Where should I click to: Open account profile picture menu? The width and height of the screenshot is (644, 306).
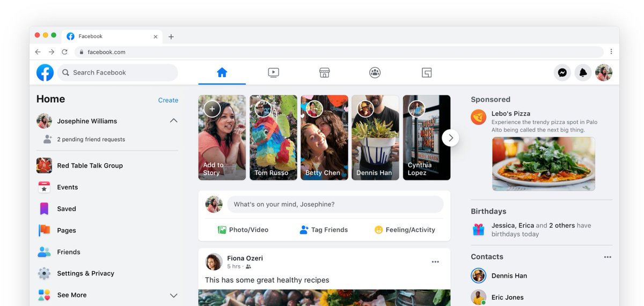pyautogui.click(x=604, y=72)
